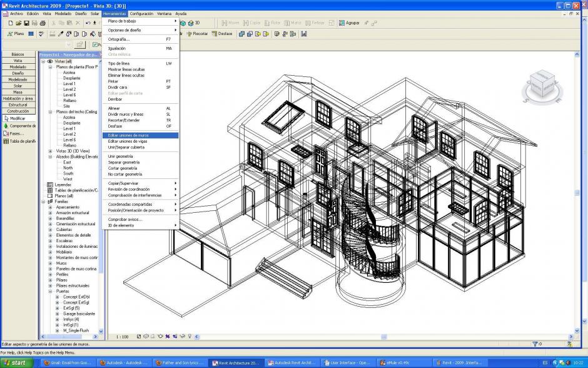The width and height of the screenshot is (588, 368).
Task: Click the Modificar button in design bar
Action: point(18,118)
